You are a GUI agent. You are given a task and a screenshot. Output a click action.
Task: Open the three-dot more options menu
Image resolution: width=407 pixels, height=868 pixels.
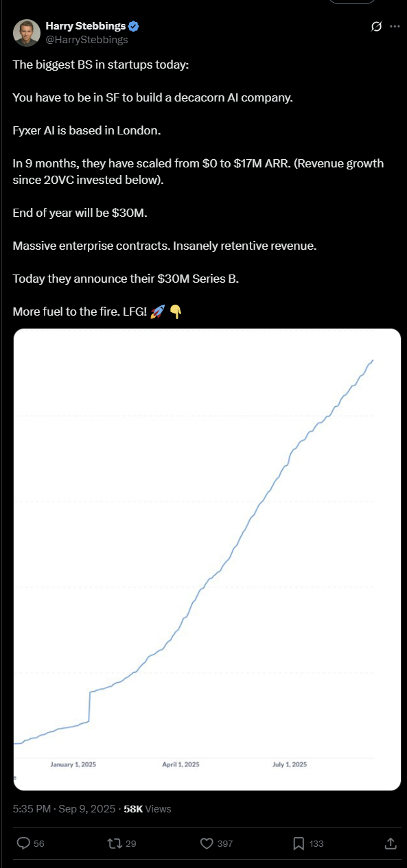pos(395,26)
